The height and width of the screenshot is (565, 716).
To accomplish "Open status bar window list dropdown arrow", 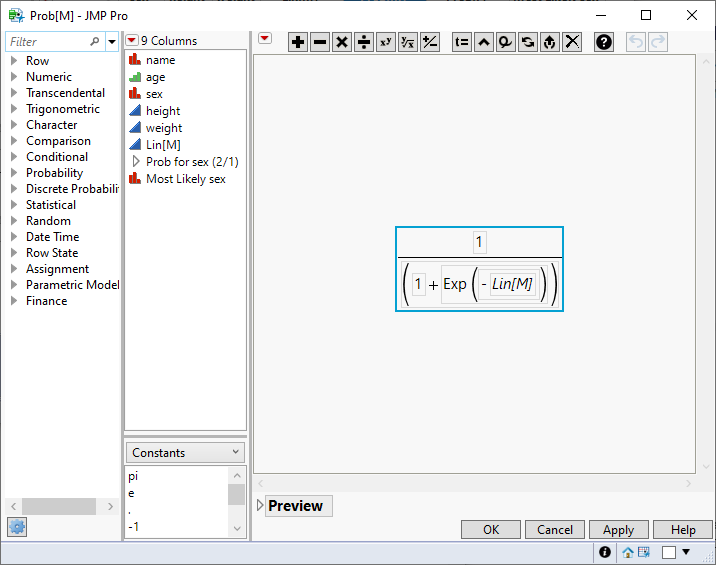I will click(x=686, y=552).
